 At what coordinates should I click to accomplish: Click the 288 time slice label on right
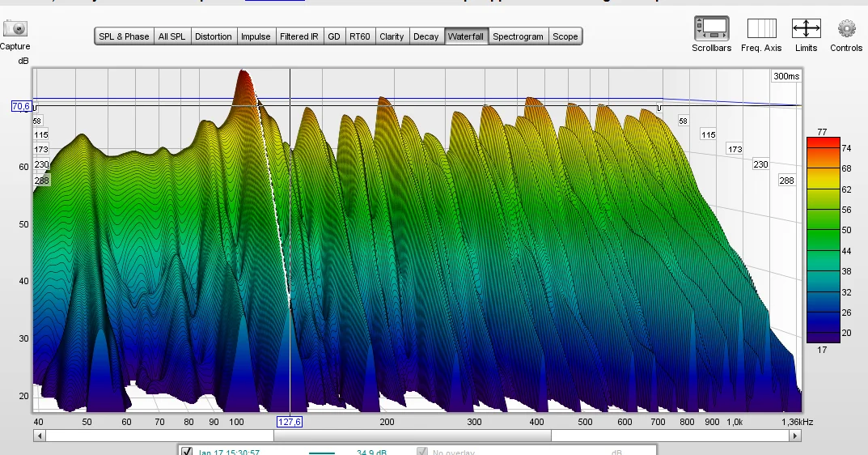click(x=786, y=181)
